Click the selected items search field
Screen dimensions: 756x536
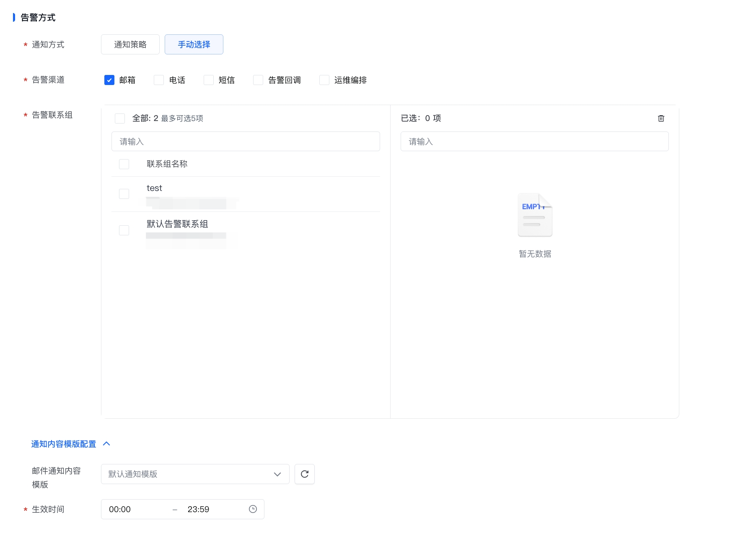tap(535, 142)
